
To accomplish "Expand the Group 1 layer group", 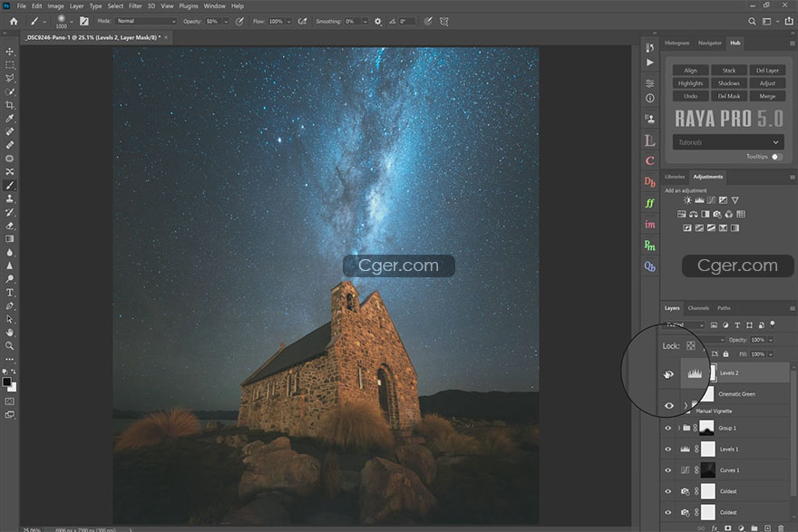I will (x=678, y=429).
